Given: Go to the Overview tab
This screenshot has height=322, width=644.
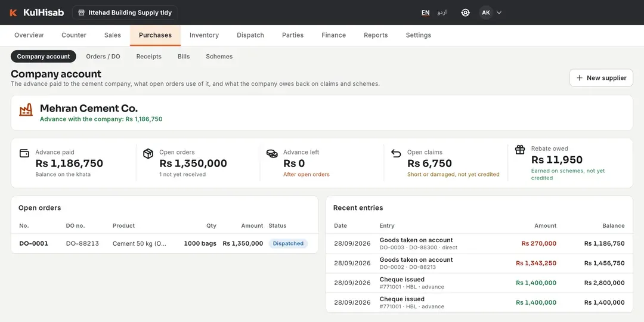Looking at the screenshot, I should pyautogui.click(x=29, y=35).
